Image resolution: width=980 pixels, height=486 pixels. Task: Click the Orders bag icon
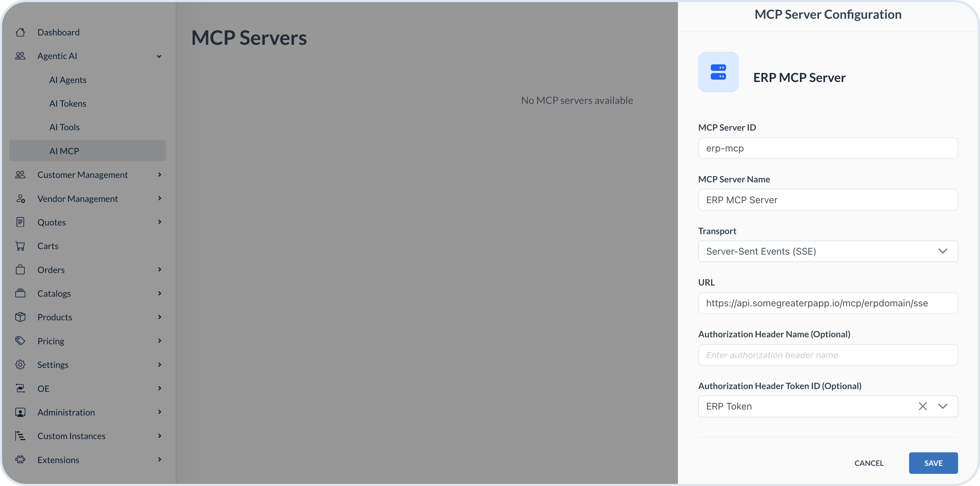tap(21, 270)
